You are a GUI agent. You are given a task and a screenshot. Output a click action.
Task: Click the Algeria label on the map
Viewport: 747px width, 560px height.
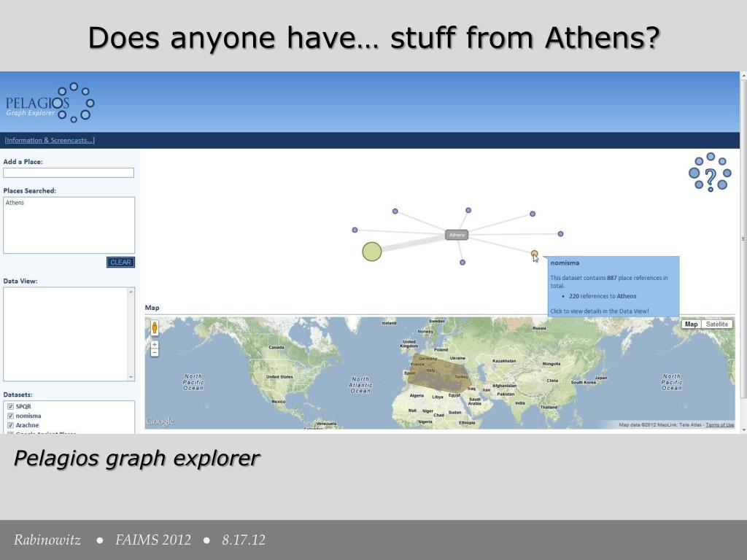coord(417,396)
